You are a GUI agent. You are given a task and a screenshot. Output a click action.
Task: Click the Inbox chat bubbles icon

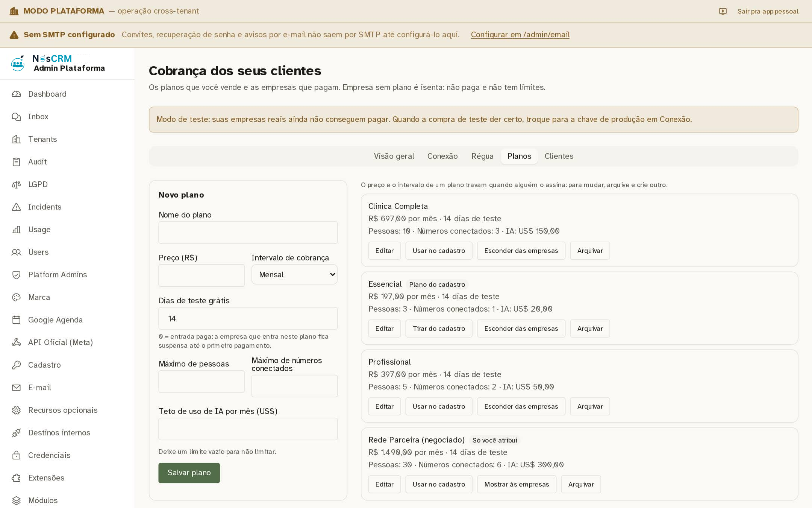click(x=16, y=117)
